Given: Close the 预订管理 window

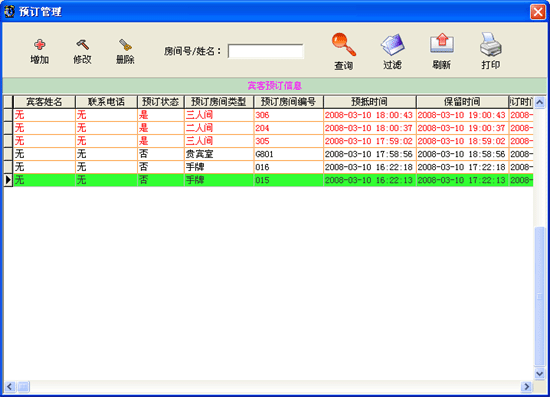Looking at the screenshot, I should click(538, 12).
